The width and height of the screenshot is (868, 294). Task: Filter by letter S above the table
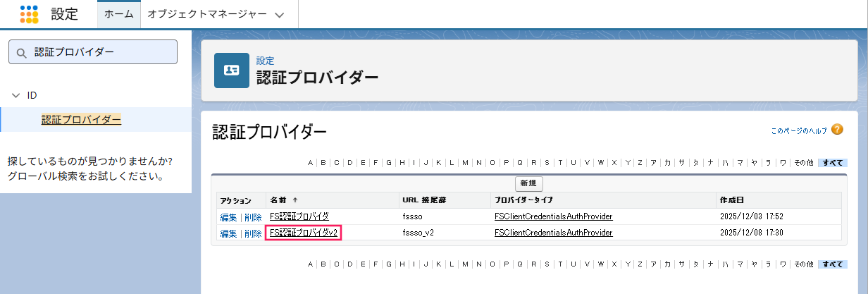point(547,163)
